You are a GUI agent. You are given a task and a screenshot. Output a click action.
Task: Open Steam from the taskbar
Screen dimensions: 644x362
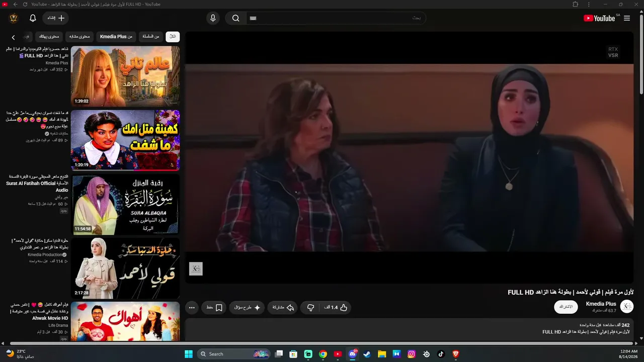(367, 354)
